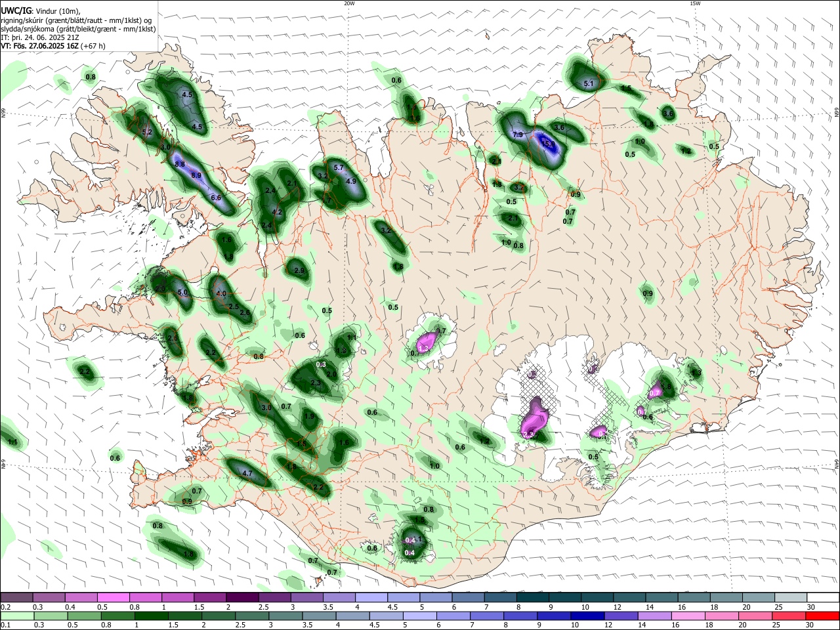
Task: Click the 'IT: þri. 24. 06. 2025 21Z' line
Action: [40, 37]
